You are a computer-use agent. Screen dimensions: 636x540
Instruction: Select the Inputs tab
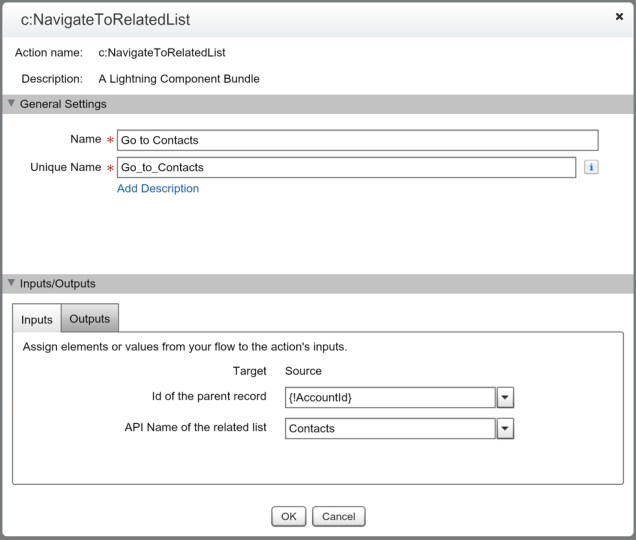(x=37, y=320)
